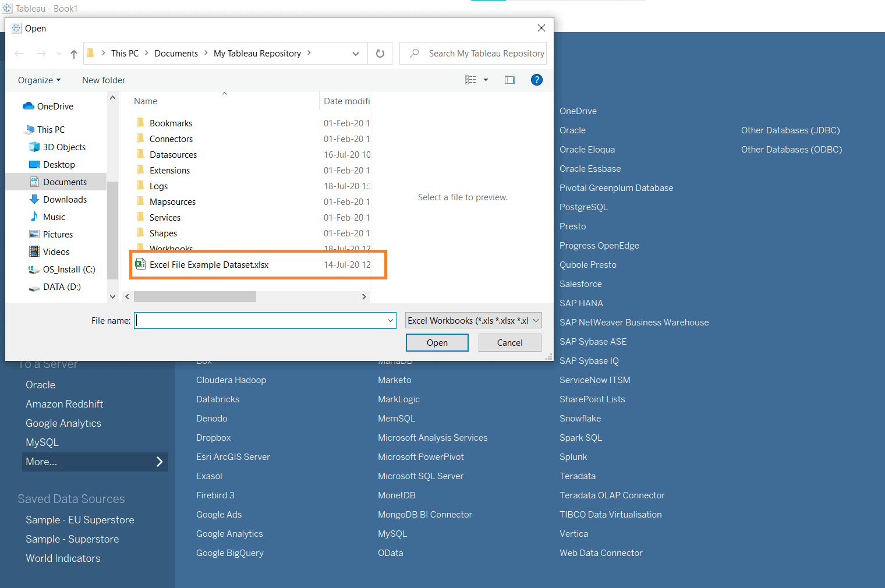Click the horizontal scrollbar in file list
This screenshot has height=588, width=885.
point(195,296)
